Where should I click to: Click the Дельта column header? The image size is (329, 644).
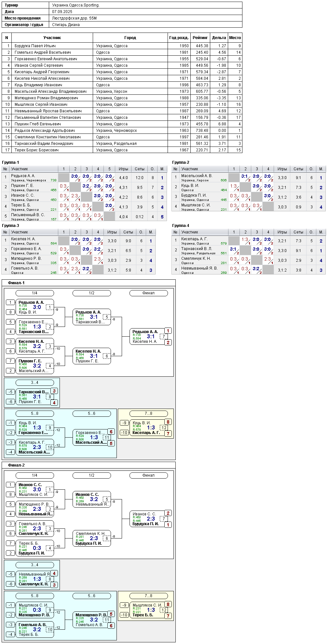219,38
